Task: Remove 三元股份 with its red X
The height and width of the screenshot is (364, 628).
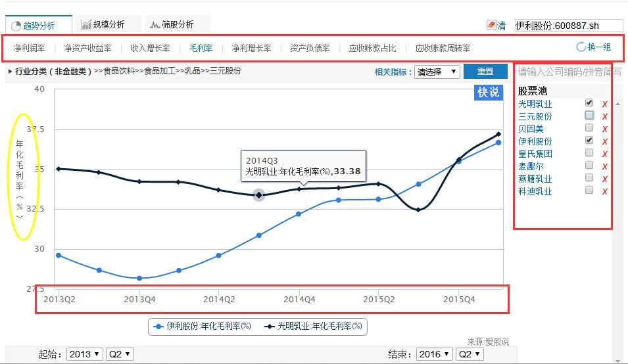Action: coord(605,117)
